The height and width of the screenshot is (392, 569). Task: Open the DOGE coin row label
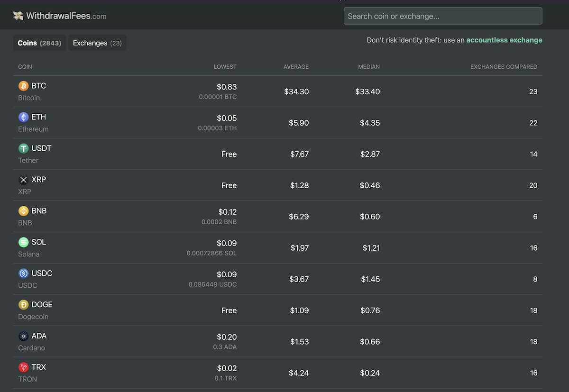coord(42,305)
